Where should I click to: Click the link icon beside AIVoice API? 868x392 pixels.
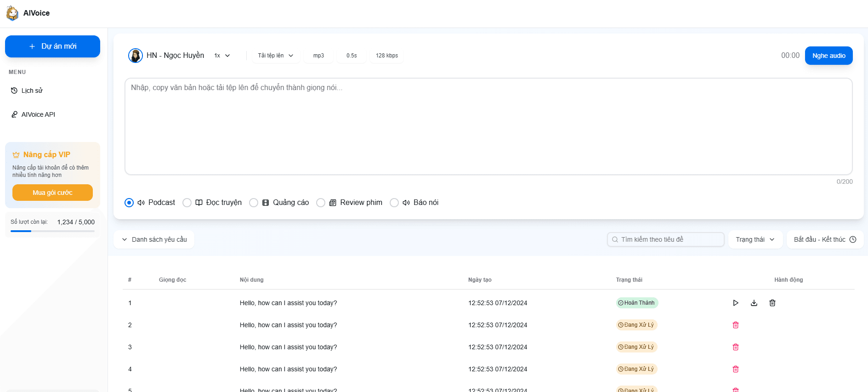tap(14, 114)
